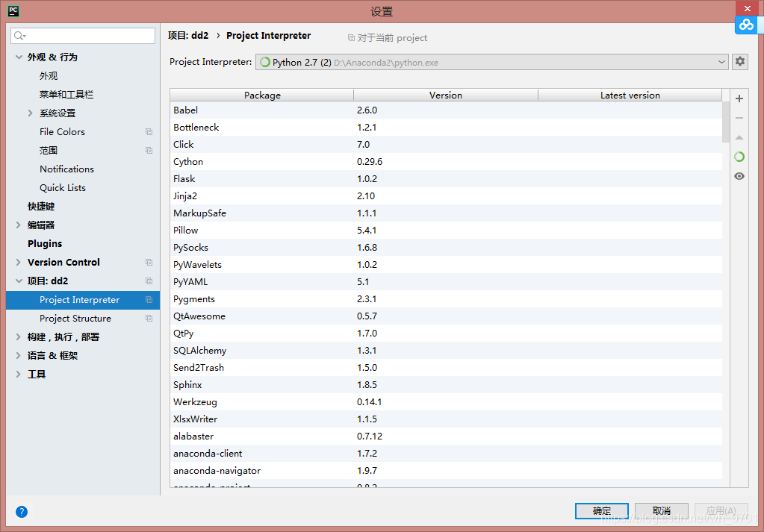Select 菜单和工具栏 in the settings tree
Viewport: 764px width, 532px height.
point(66,95)
